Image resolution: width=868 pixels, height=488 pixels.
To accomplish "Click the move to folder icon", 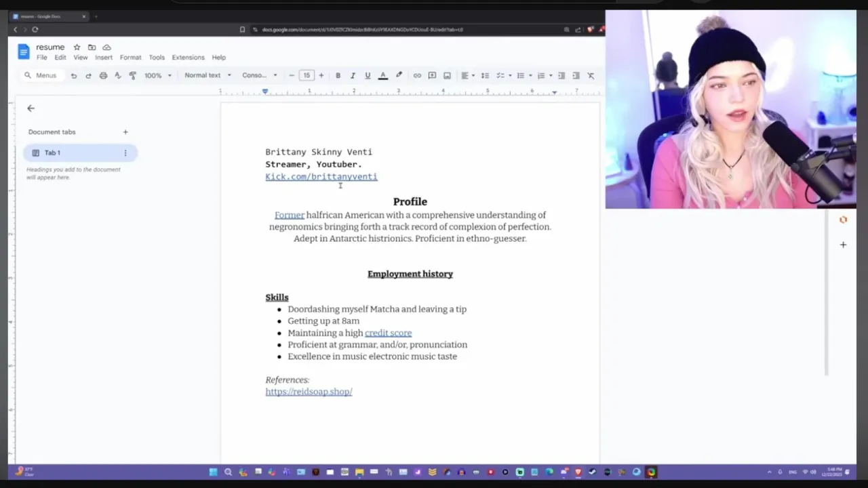I will coord(92,47).
